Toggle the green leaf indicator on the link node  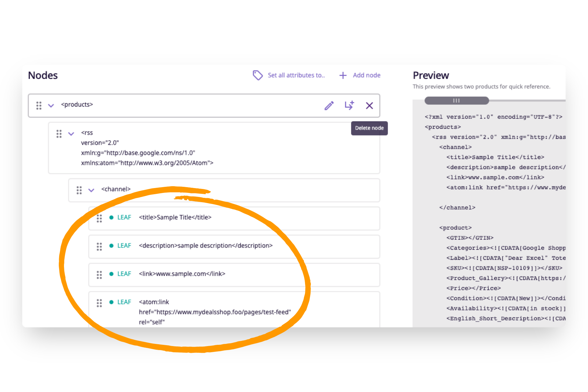click(x=111, y=274)
